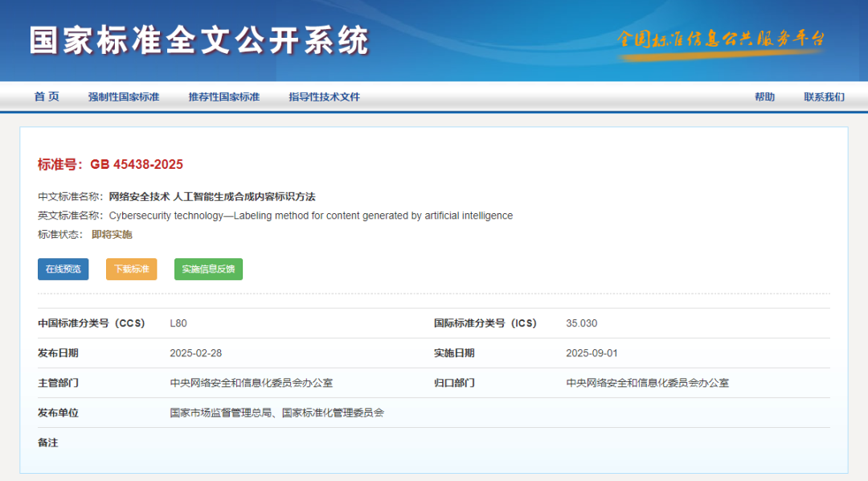Open 联系我们 contact link
The image size is (868, 481).
(825, 97)
